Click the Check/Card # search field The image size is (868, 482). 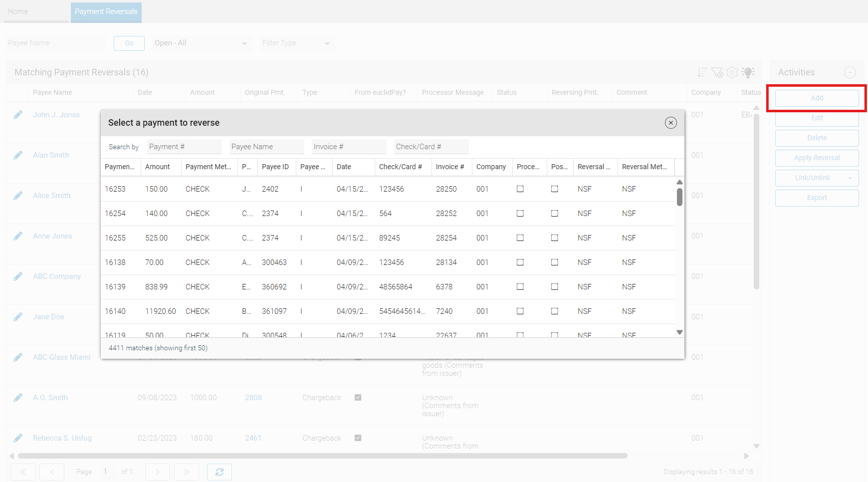[432, 147]
